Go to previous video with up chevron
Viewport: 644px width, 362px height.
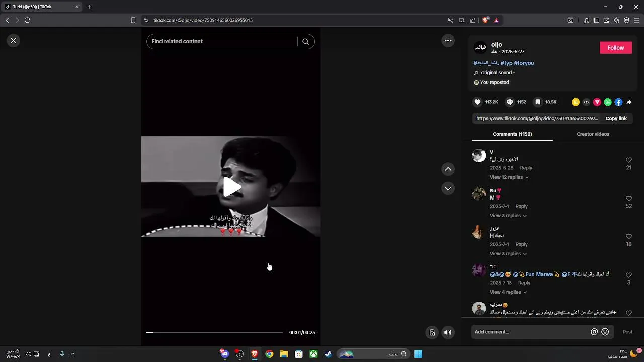click(x=448, y=169)
